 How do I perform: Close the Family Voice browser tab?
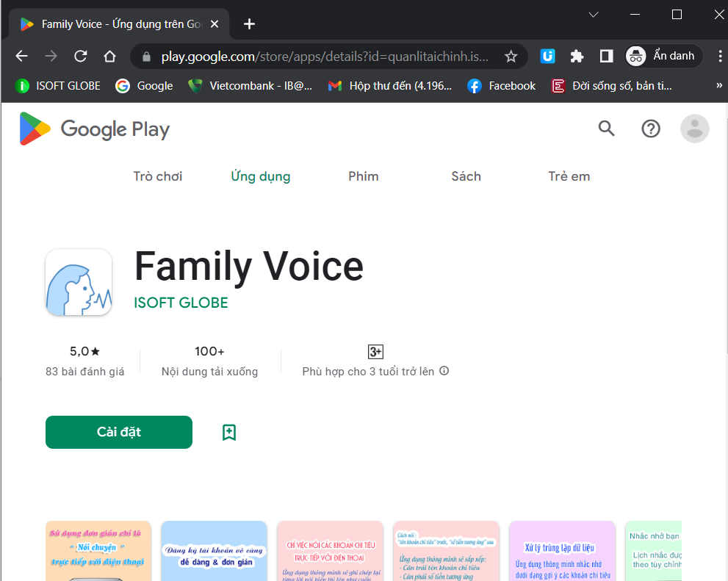coord(215,24)
